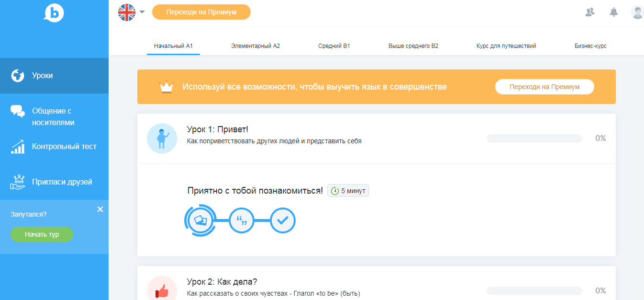
Task: Open the quotation marks vocabulary step icon
Action: [x=242, y=220]
